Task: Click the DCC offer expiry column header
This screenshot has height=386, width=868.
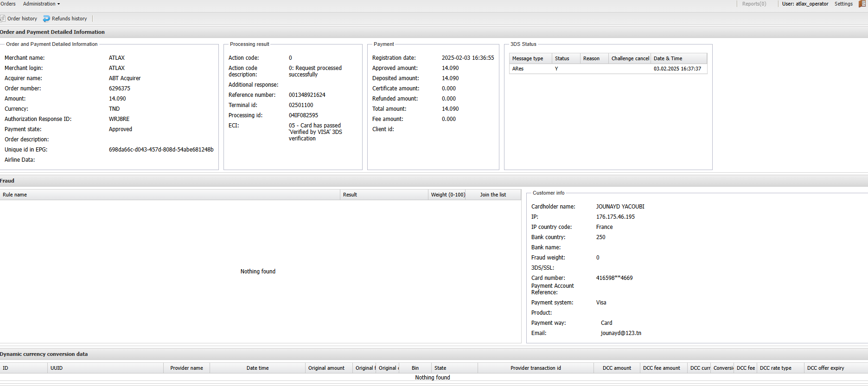Action: [825, 368]
